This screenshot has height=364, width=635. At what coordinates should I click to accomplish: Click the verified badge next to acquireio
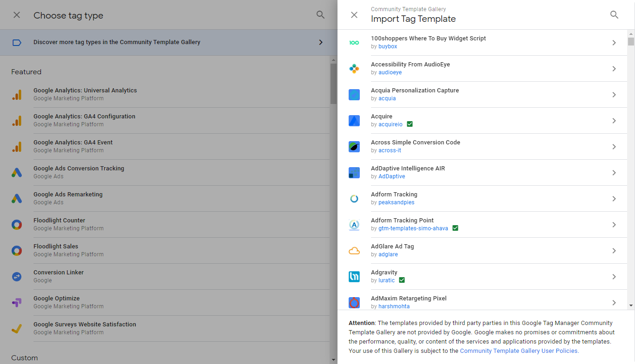pos(410,124)
